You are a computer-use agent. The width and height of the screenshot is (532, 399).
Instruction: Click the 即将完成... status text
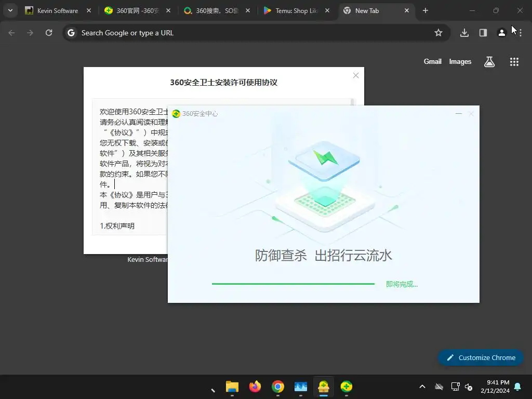click(402, 284)
